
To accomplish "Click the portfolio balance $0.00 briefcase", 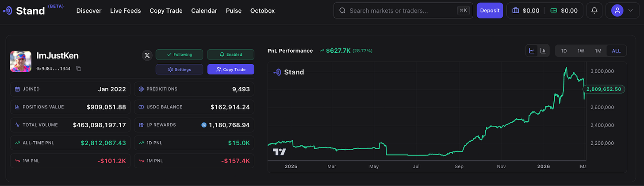I will pos(516,11).
